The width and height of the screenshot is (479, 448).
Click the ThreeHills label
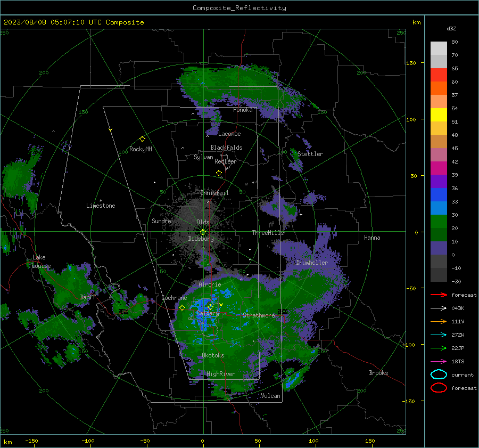268,233
